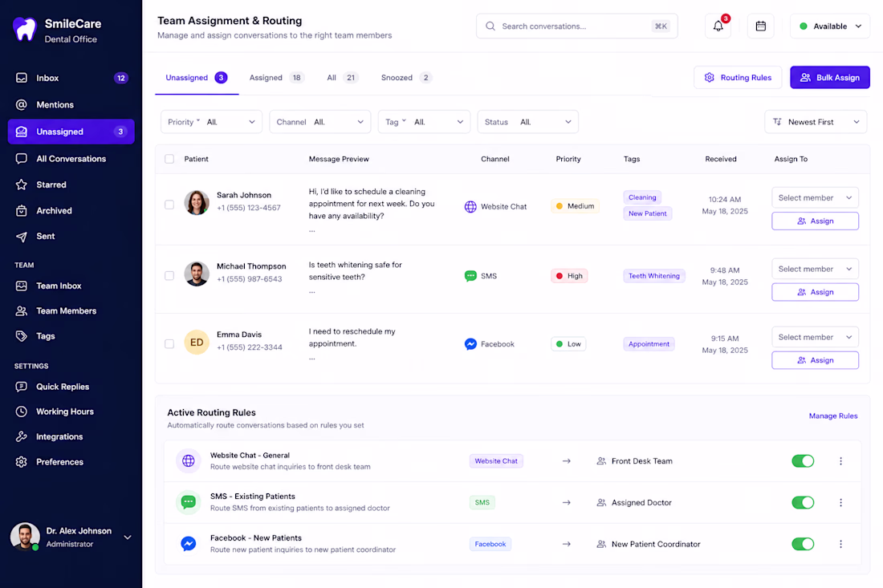Click the Website Chat globe icon in Sarah's row
Image resolution: width=883 pixels, height=588 pixels.
click(x=470, y=206)
